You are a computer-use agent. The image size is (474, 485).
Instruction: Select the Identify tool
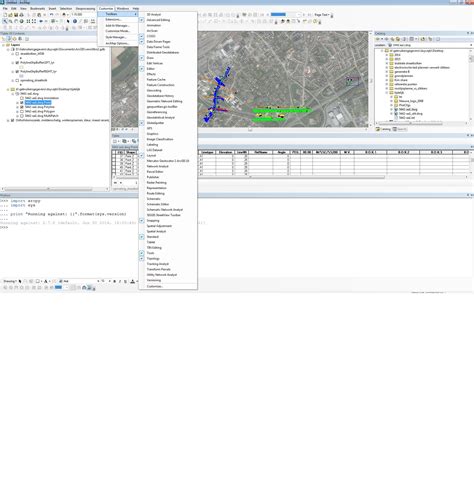75,21
